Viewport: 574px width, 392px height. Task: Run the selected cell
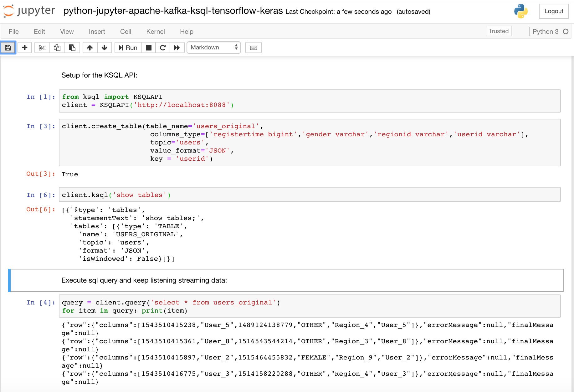(128, 48)
